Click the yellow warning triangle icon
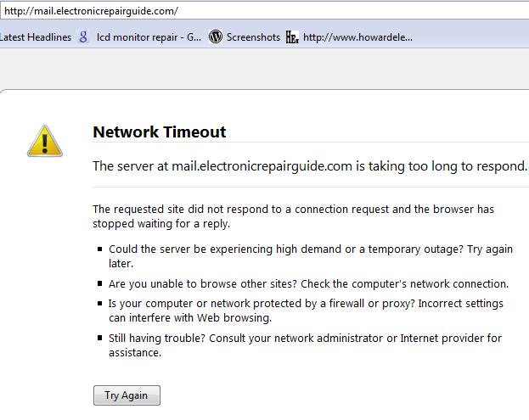The width and height of the screenshot is (529, 420). (44, 141)
